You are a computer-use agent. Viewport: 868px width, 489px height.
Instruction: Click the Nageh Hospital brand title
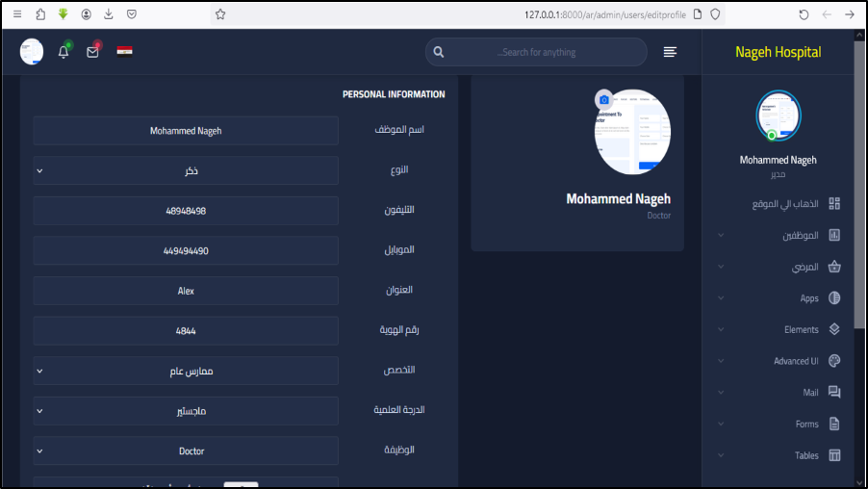[778, 52]
